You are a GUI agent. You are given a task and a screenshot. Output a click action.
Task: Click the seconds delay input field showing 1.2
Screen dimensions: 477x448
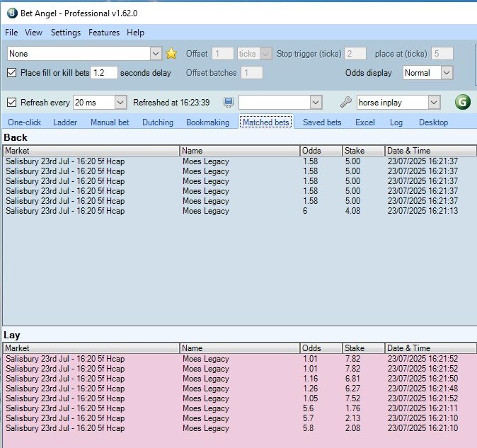coord(104,73)
